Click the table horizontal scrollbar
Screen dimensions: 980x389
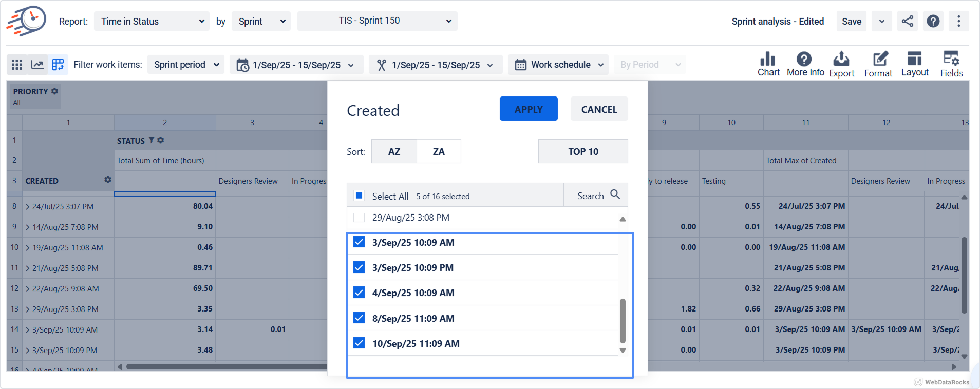click(x=227, y=366)
